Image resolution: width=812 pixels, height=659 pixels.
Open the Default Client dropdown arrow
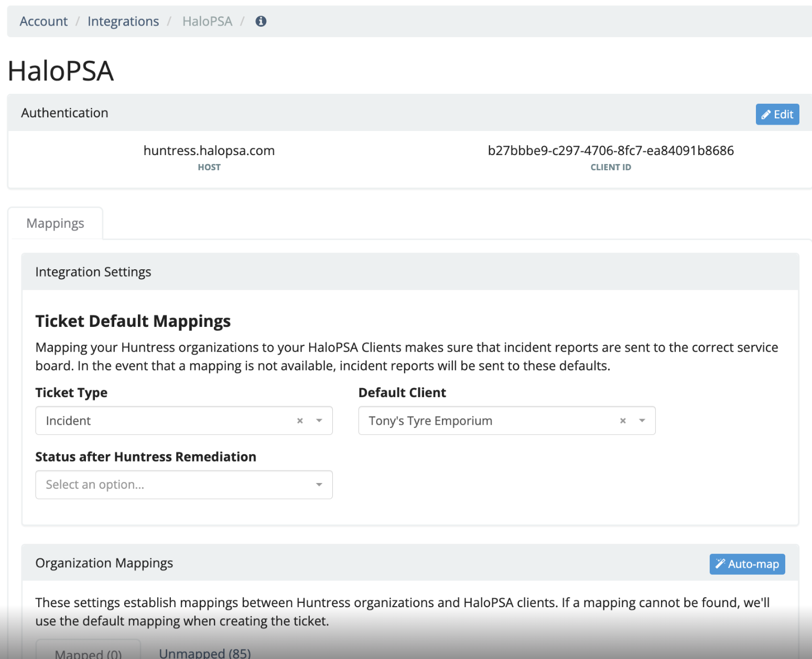[642, 421]
